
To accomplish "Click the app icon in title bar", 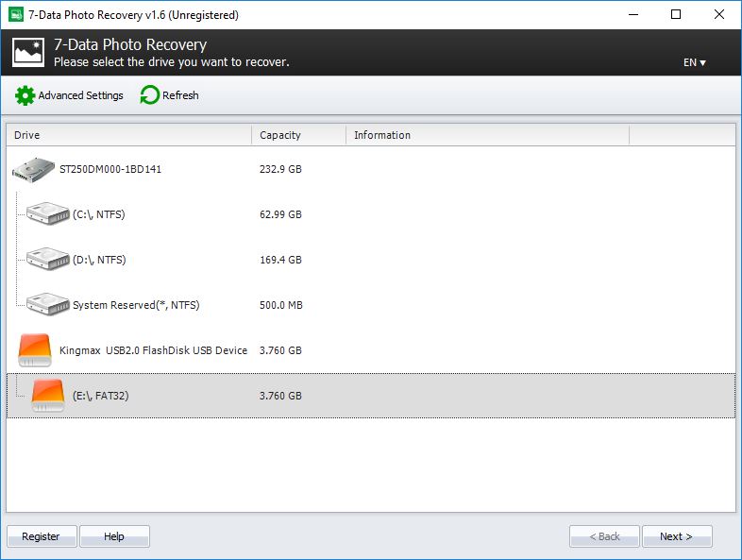I will click(16, 15).
